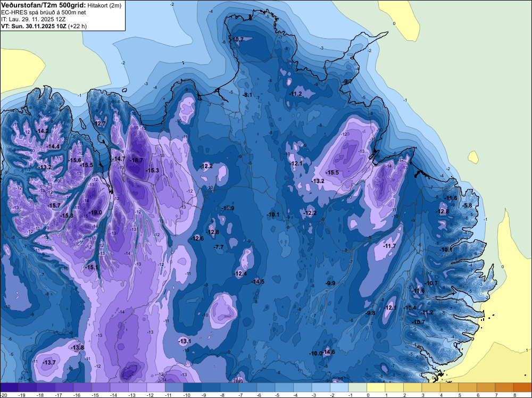
Task: Click the -8.1 temperature label
Action: [248, 95]
